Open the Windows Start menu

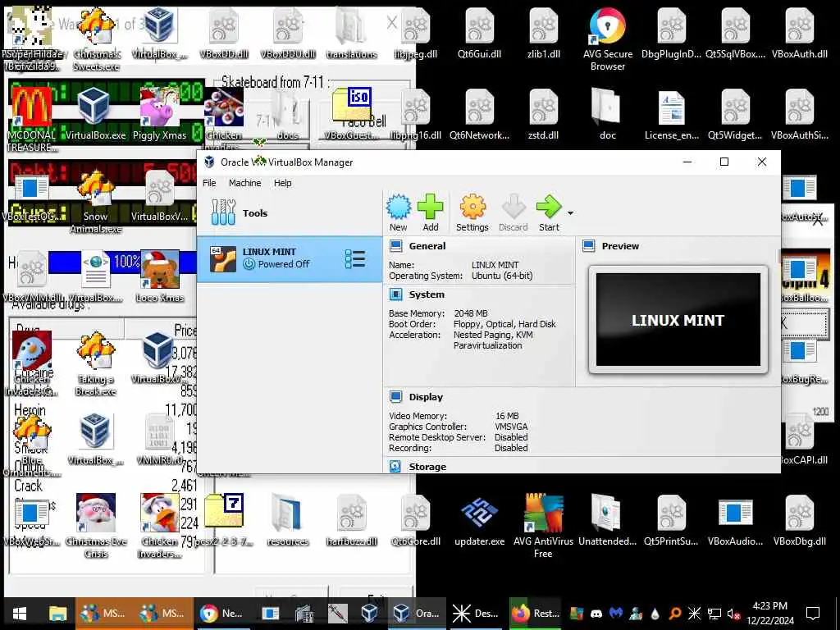[20, 614]
